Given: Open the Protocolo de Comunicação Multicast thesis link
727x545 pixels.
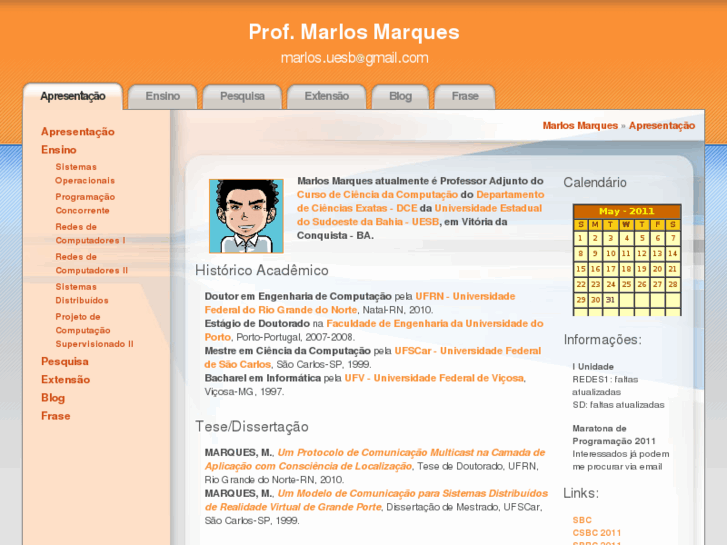Looking at the screenshot, I should [x=375, y=459].
